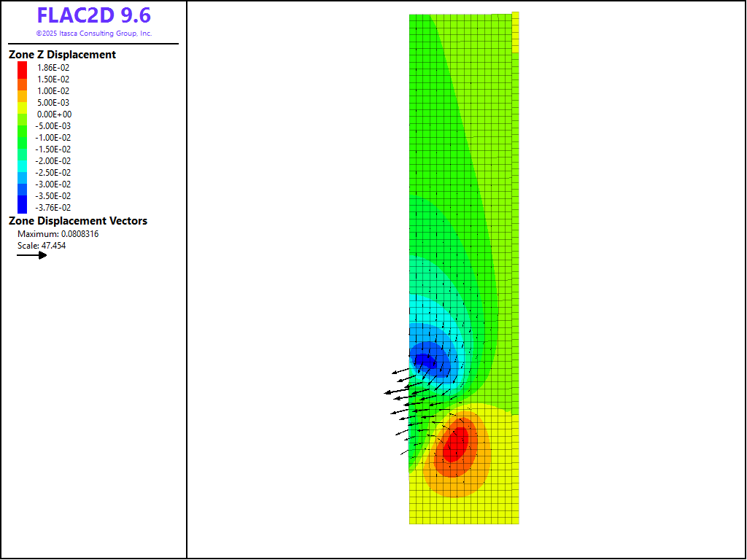Screen dimensions: 747x560
Task: Select the -3.00E-02 legend value label
Action: [54, 184]
